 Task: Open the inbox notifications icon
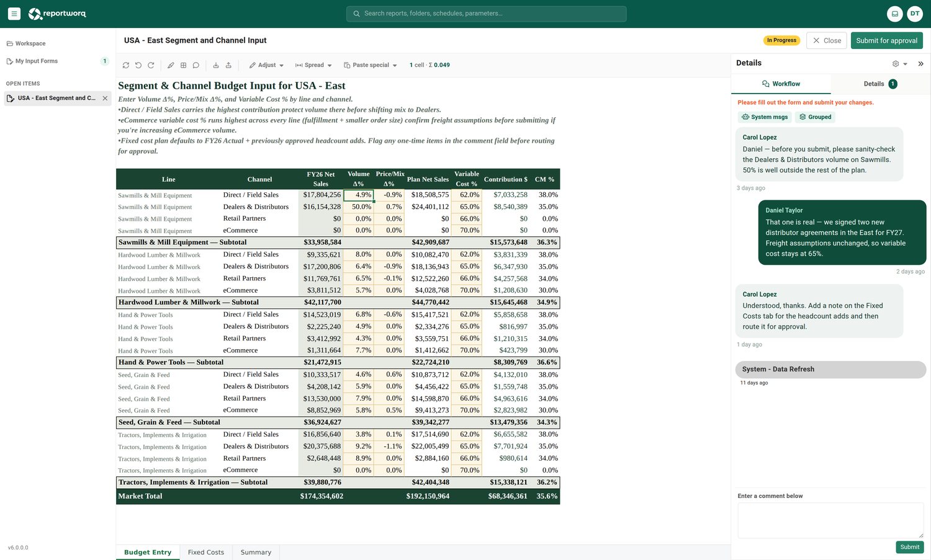click(x=894, y=14)
